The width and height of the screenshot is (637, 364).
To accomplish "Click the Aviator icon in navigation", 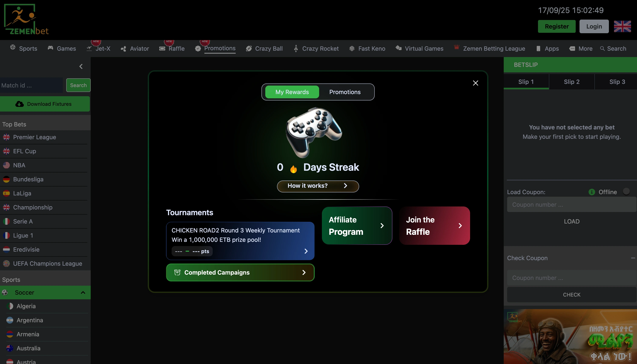I will pos(123,49).
